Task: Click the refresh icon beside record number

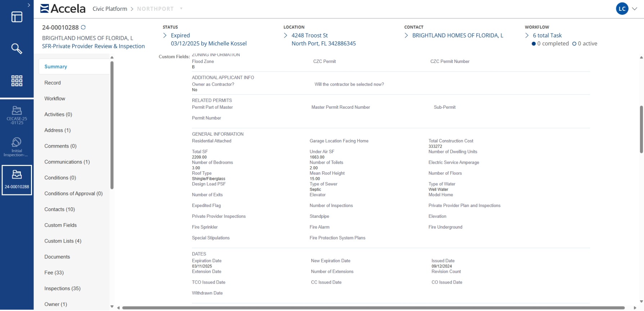Action: tap(83, 27)
